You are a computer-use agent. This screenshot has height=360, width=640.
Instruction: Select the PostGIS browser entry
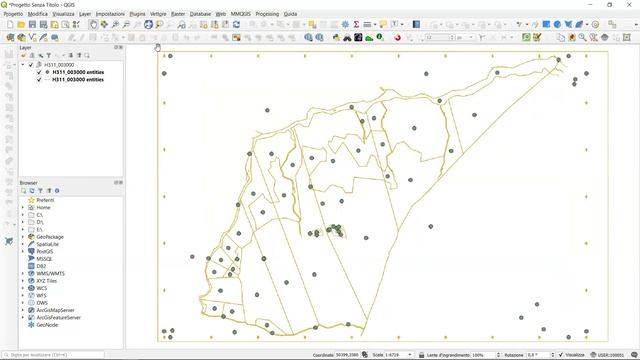[44, 251]
